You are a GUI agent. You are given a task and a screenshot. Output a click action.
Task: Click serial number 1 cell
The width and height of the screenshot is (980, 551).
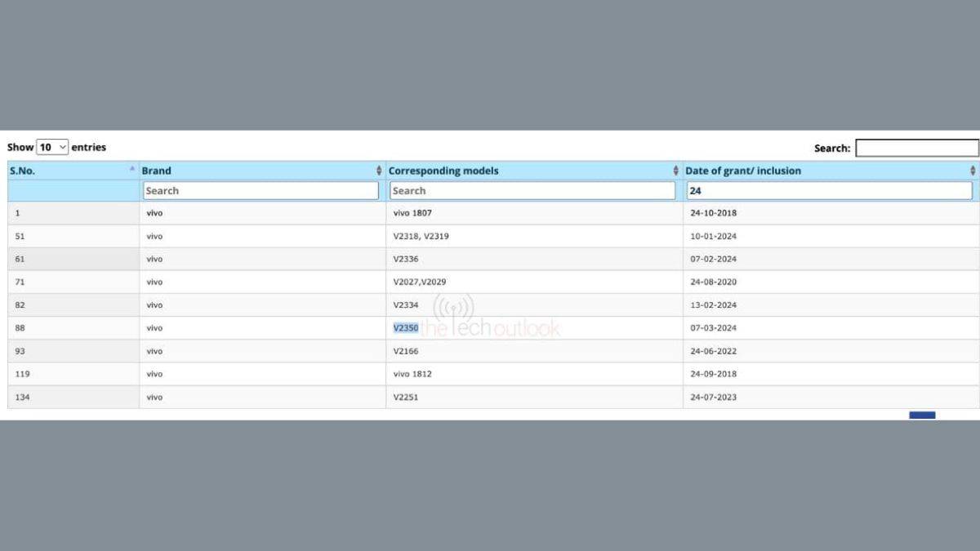point(73,213)
